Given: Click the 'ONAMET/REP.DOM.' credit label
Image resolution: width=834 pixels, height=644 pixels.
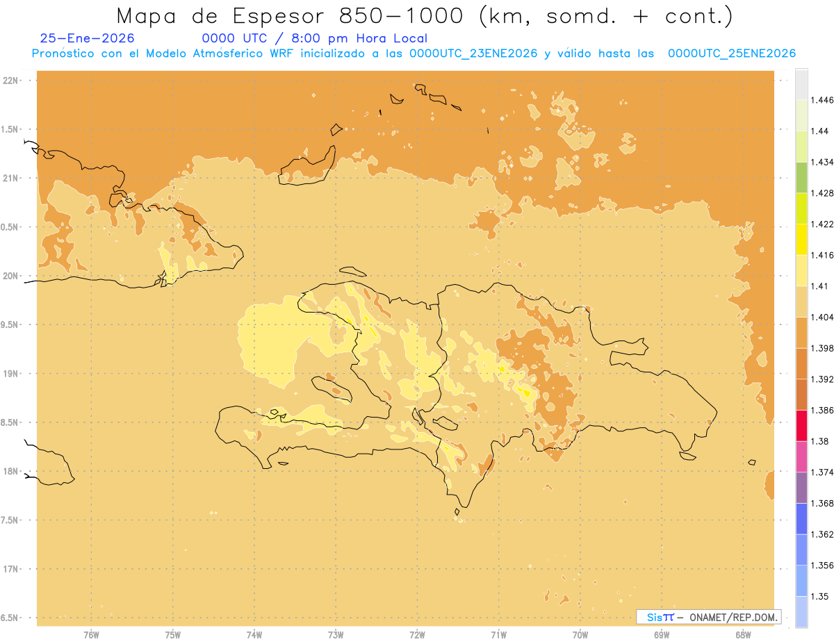Looking at the screenshot, I should tap(735, 617).
